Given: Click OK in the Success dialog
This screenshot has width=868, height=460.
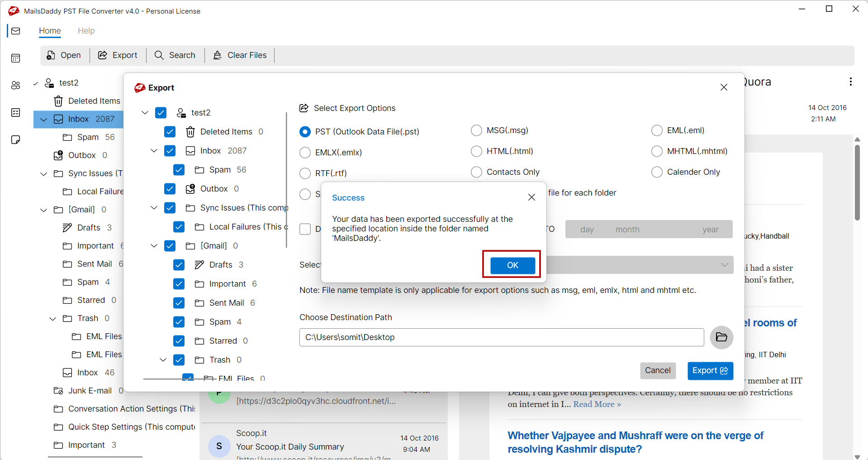Looking at the screenshot, I should (x=512, y=265).
